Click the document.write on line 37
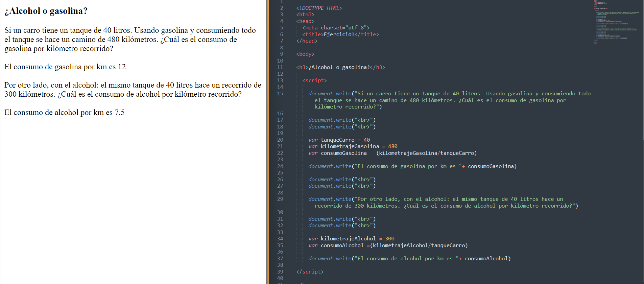The image size is (644, 284). click(x=409, y=259)
